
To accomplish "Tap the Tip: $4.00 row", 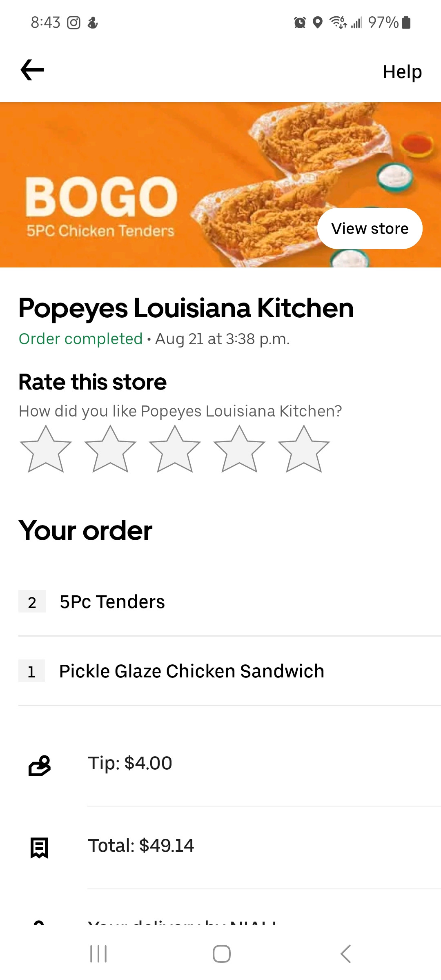I will click(130, 763).
